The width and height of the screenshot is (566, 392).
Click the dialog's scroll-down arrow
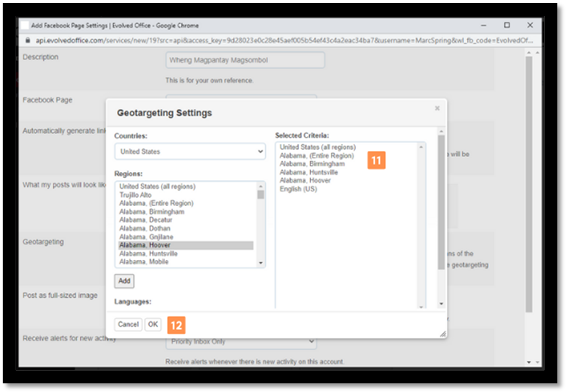point(441,304)
